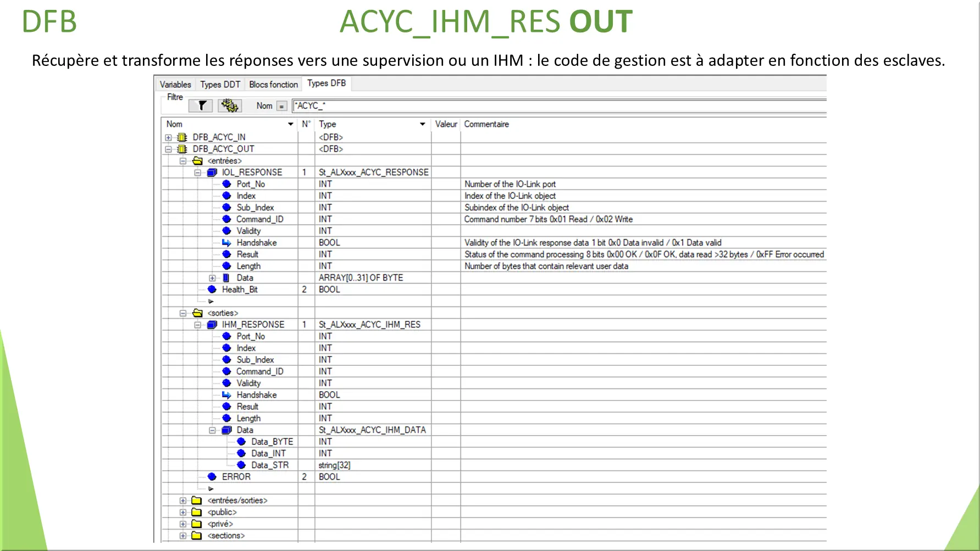Select Command_ID row under IHM_RESPONSE

494,371
